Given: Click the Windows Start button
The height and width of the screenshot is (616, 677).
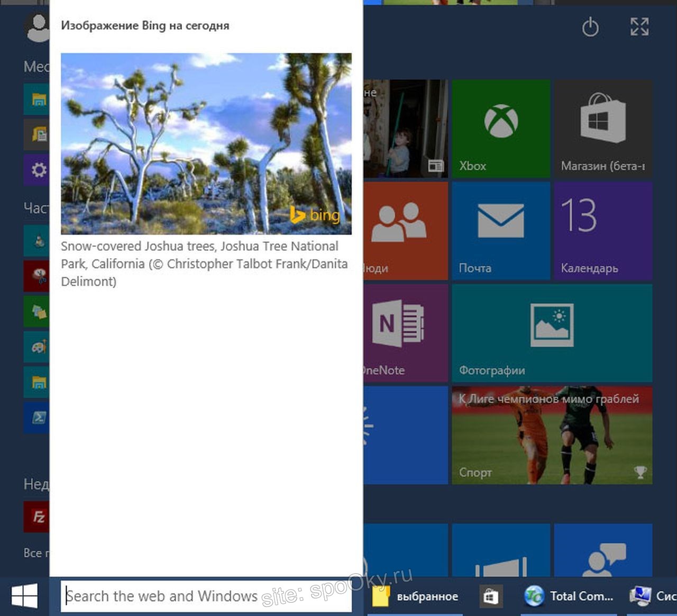Looking at the screenshot, I should pos(24,596).
